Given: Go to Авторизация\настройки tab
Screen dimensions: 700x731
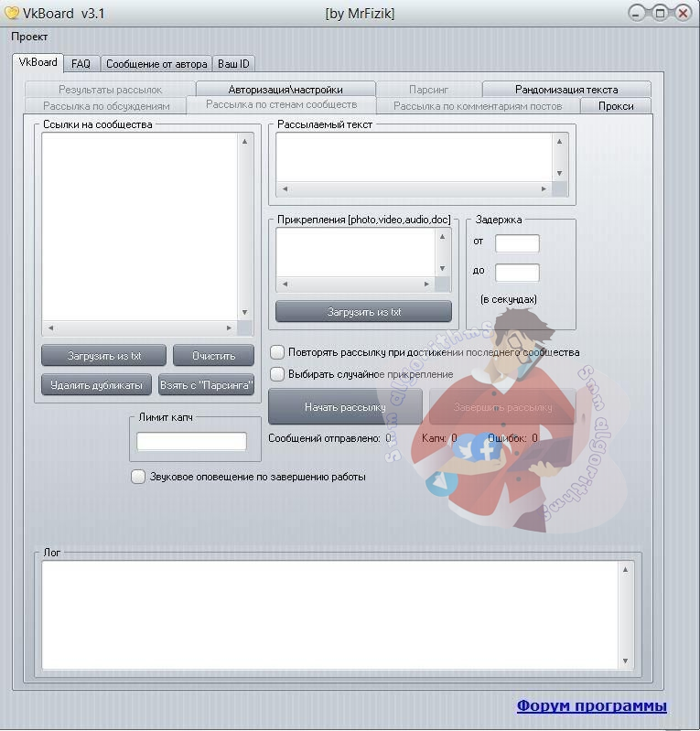Looking at the screenshot, I should pyautogui.click(x=285, y=89).
